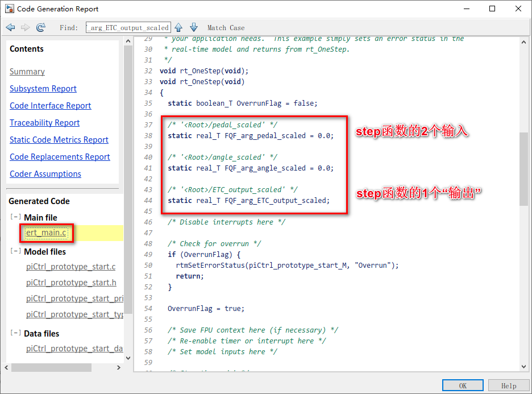The width and height of the screenshot is (532, 394).
Task: Click the Generated Code heading
Action: 39,201
